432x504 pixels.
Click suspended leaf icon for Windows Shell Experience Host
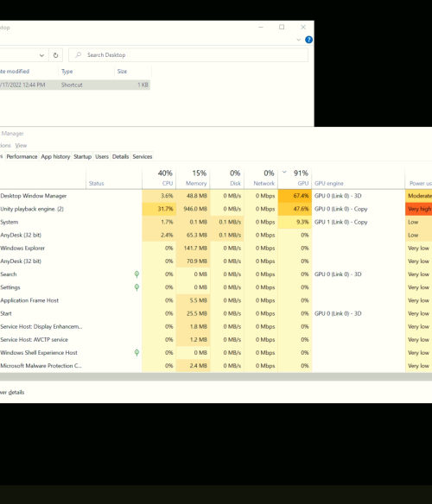(x=137, y=353)
